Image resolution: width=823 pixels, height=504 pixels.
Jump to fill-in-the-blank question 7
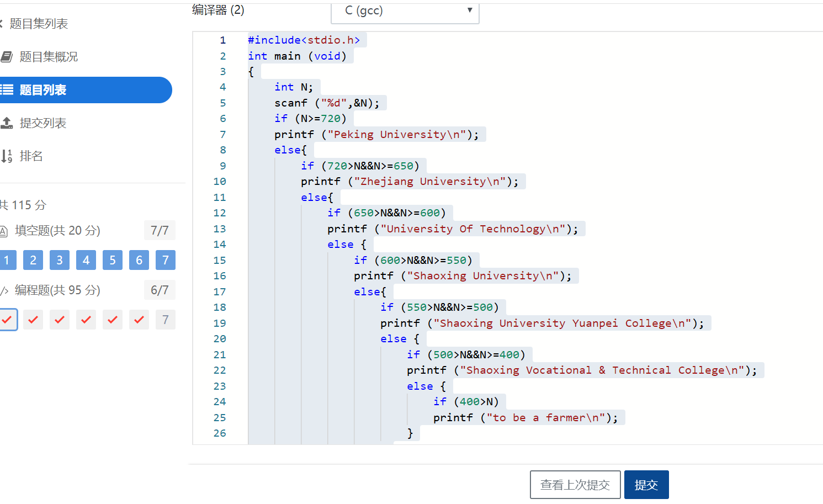[x=166, y=260]
